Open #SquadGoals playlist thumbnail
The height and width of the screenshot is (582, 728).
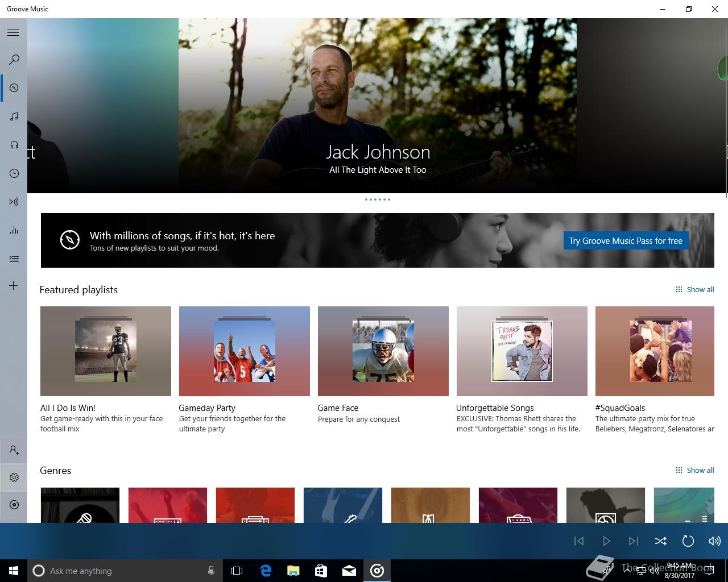(x=655, y=351)
